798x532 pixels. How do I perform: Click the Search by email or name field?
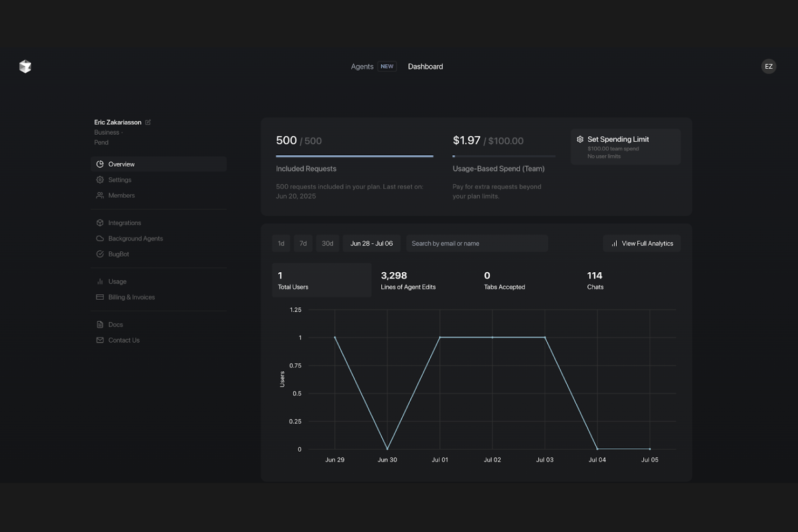(x=477, y=244)
